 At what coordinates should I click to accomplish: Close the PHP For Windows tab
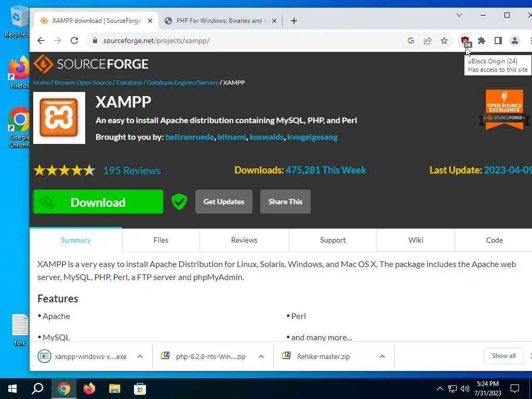click(274, 21)
